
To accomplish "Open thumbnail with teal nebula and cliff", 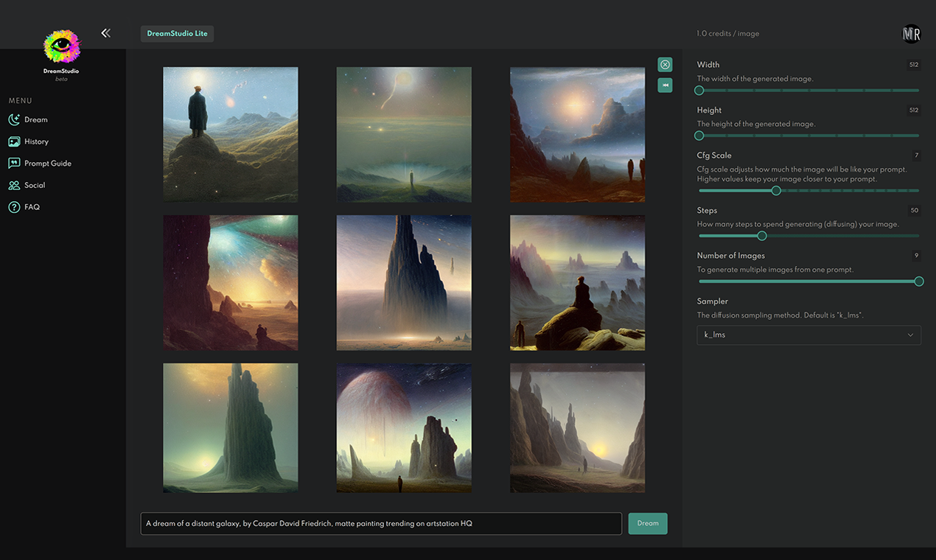I will tap(231, 283).
